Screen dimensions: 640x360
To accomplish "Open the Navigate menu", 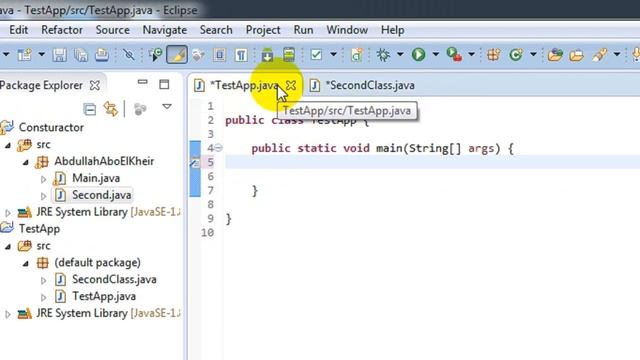I will 165,30.
